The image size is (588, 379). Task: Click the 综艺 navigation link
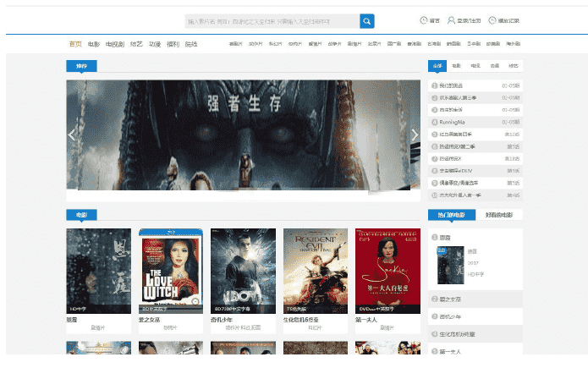click(136, 44)
